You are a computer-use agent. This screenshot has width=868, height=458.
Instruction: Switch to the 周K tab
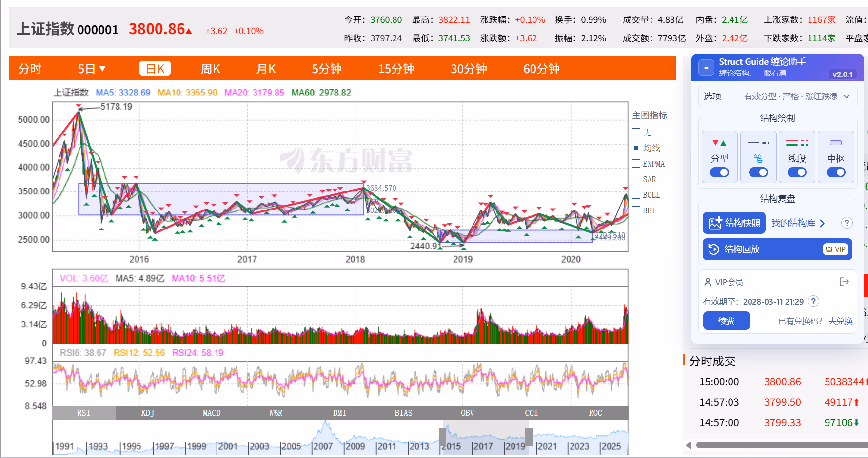(211, 69)
